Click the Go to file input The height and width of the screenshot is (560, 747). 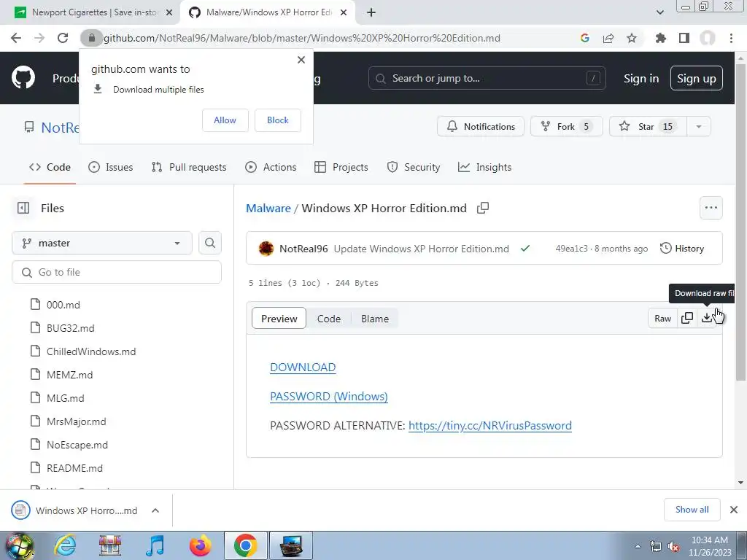[117, 272]
